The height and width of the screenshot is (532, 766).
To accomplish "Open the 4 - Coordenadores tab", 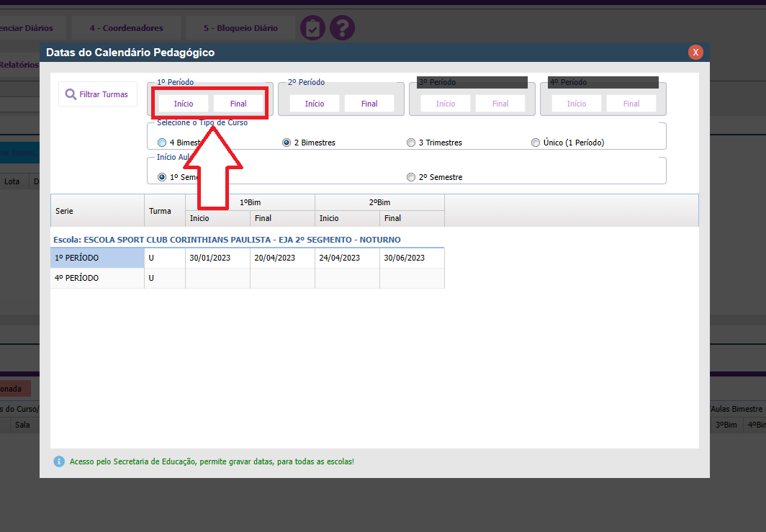I will pyautogui.click(x=126, y=28).
